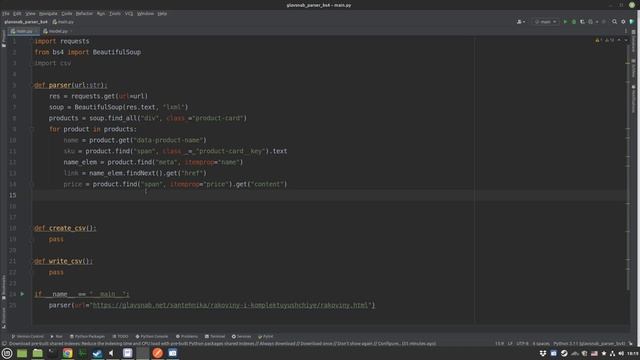Click the glavsnab_parser_bs4 project breadcrumb
The height and width of the screenshot is (360, 640).
[x=26, y=22]
